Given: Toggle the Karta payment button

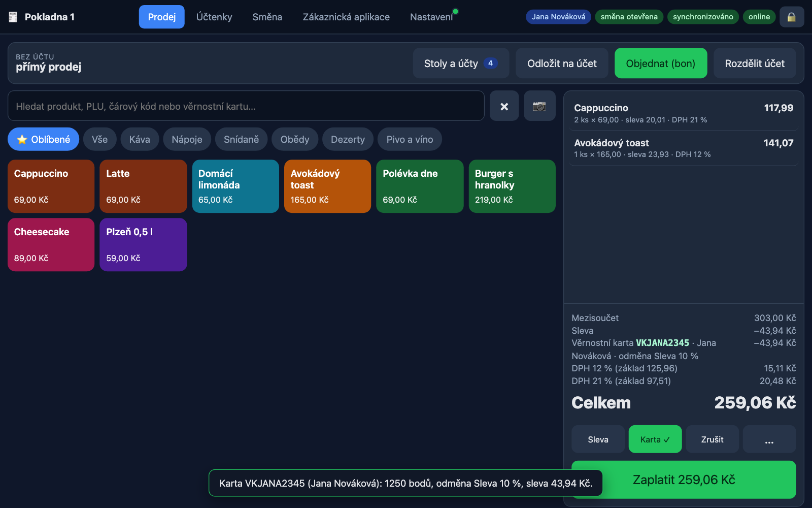Looking at the screenshot, I should coord(655,439).
